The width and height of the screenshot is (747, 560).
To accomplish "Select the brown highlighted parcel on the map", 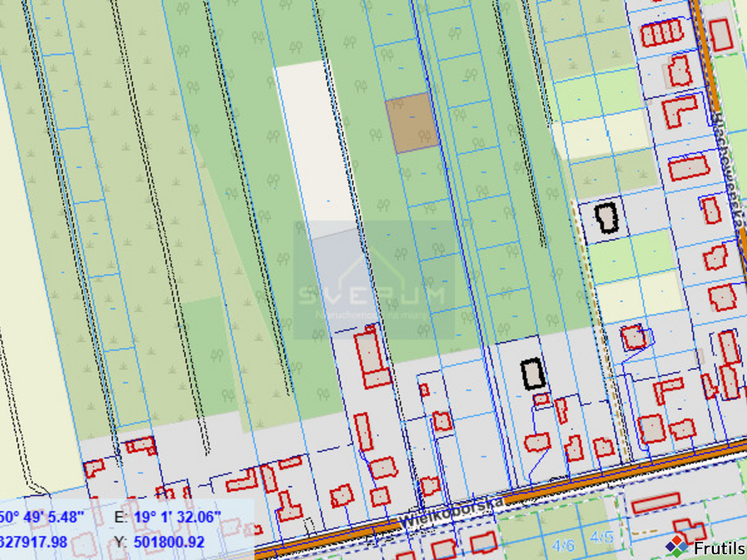I will point(412,123).
